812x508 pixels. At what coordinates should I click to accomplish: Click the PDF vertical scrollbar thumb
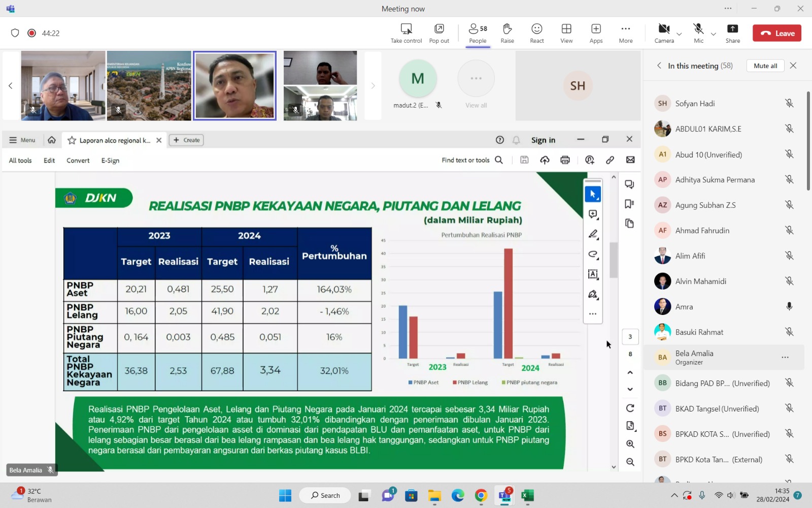[614, 260]
